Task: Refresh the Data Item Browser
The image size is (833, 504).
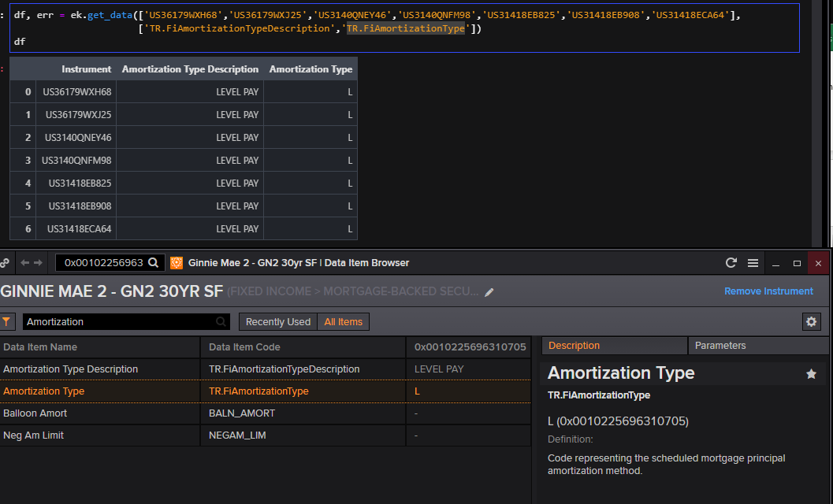Action: tap(731, 263)
